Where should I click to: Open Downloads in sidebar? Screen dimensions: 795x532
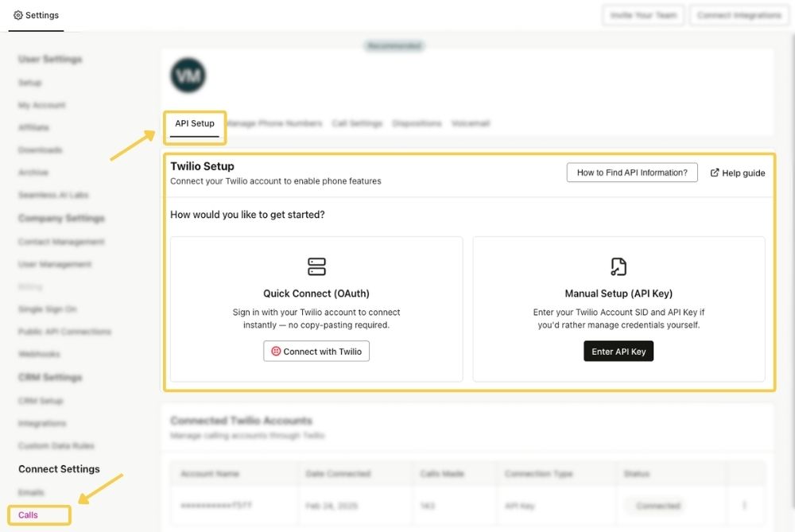pos(40,150)
